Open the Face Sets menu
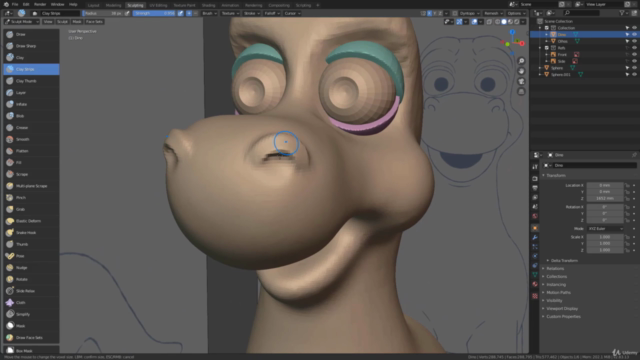The image size is (640, 360). (x=94, y=22)
